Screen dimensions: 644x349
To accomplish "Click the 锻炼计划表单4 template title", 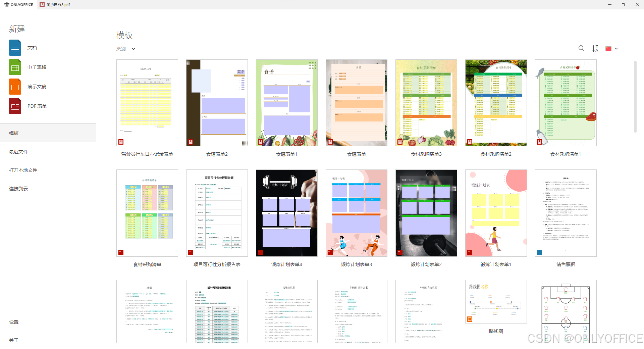I will [x=287, y=264].
